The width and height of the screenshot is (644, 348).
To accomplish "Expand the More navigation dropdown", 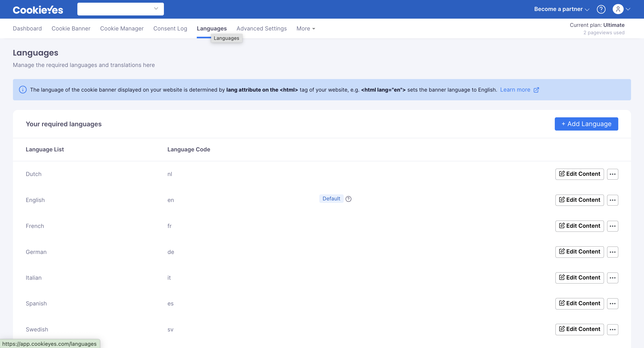I will (x=305, y=28).
